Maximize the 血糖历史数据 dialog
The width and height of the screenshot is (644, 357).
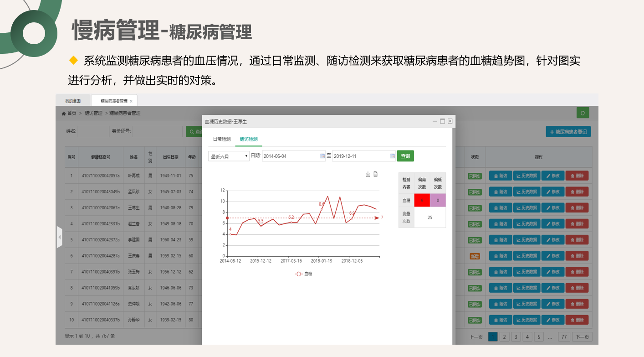(x=442, y=121)
